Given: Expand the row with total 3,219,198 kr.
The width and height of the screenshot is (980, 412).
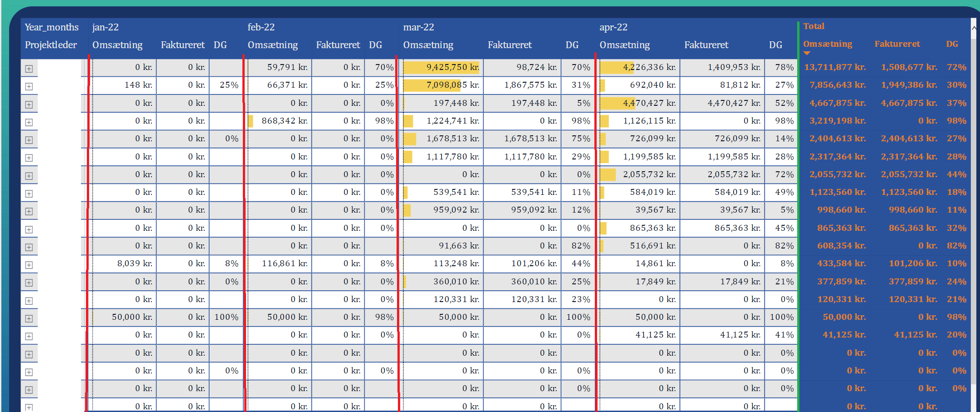Looking at the screenshot, I should coord(29,123).
